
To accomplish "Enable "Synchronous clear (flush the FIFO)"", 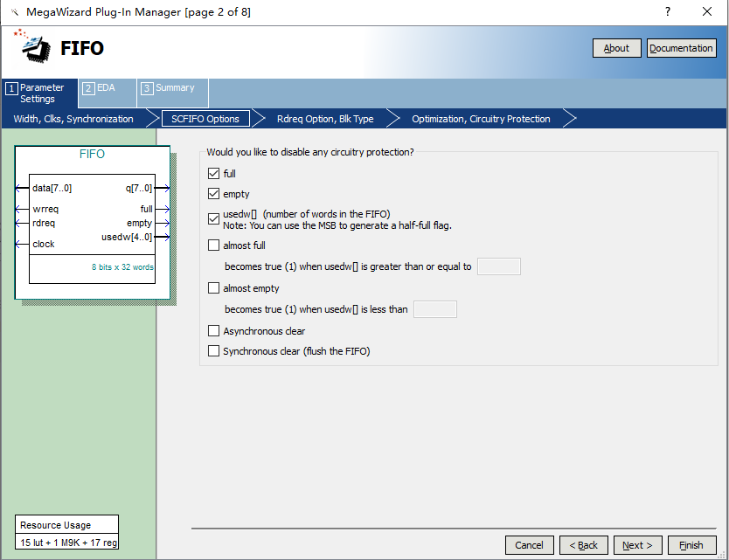I will (x=213, y=349).
